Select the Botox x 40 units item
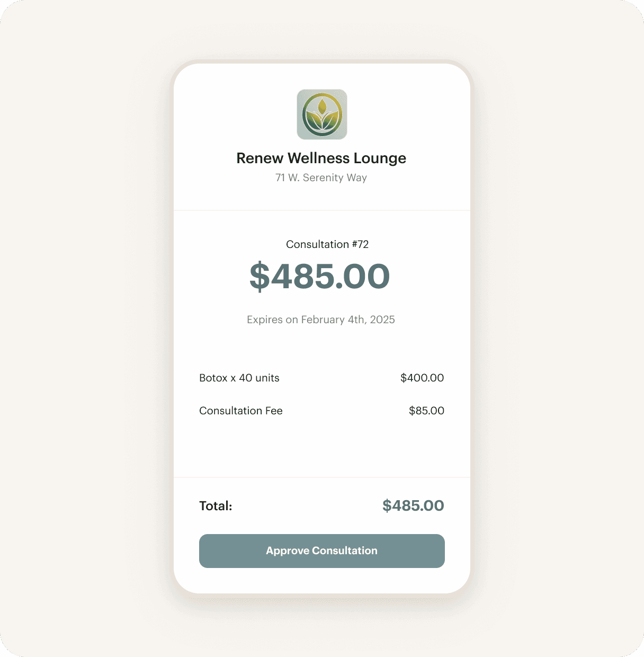Screen dimensions: 644x657 pyautogui.click(x=239, y=378)
